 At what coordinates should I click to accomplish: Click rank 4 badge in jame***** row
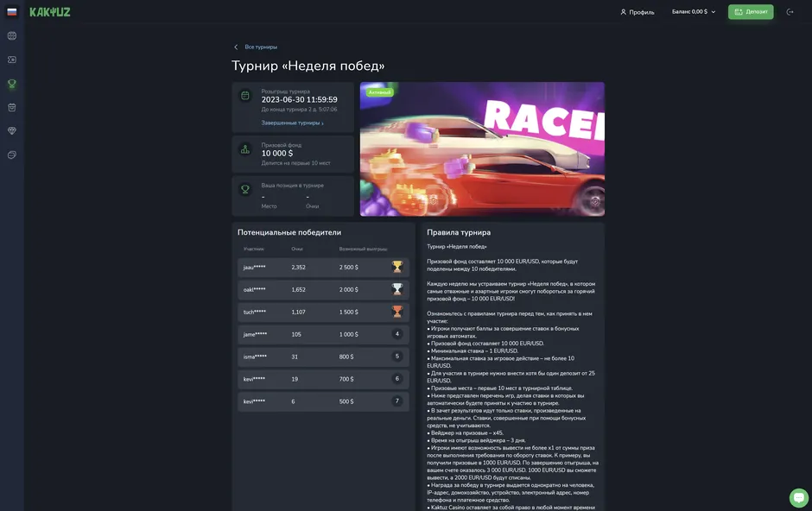pyautogui.click(x=397, y=334)
